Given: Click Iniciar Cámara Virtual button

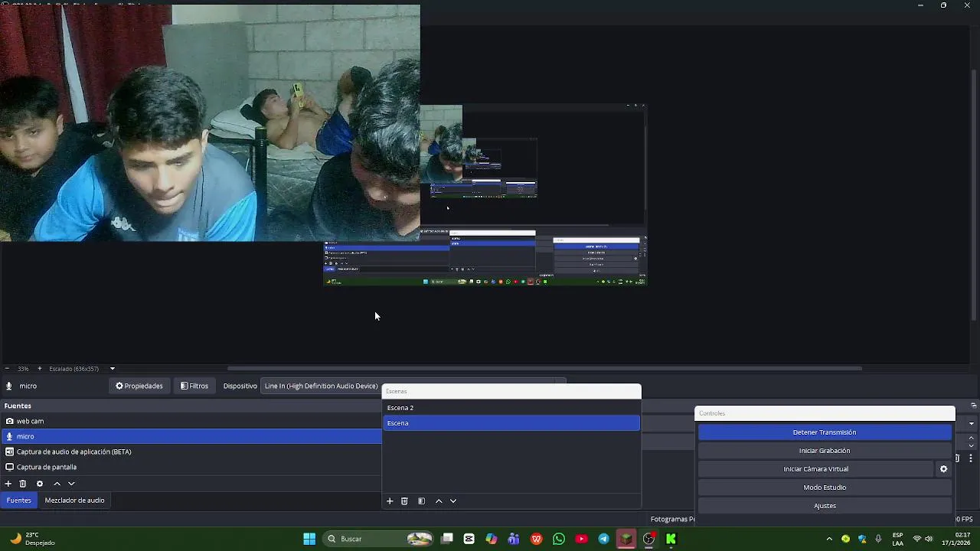Looking at the screenshot, I should coord(816,469).
